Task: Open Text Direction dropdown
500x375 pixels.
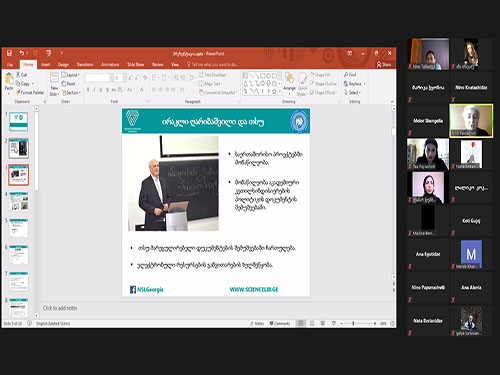Action: (214, 75)
